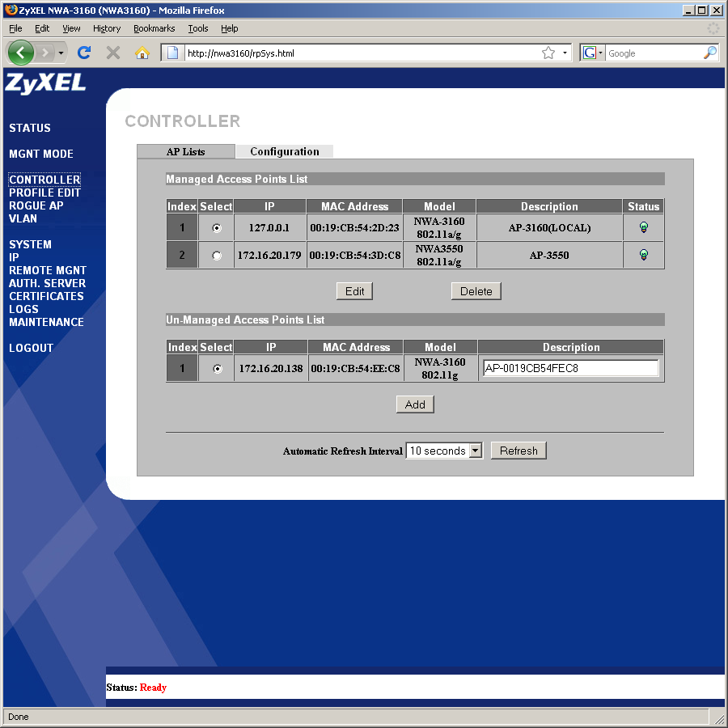This screenshot has height=728, width=728.
Task: Click the magnifying glass search icon
Action: pos(710,53)
